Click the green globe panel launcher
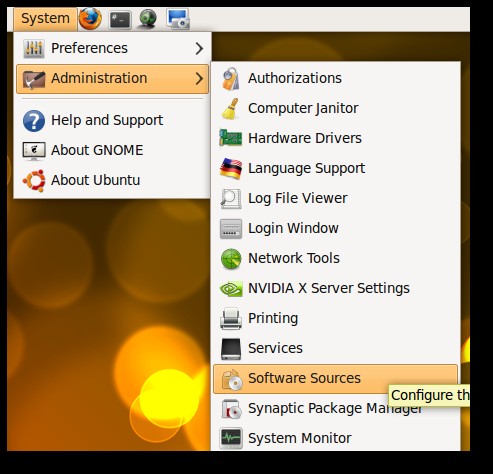493x474 pixels. click(x=148, y=19)
